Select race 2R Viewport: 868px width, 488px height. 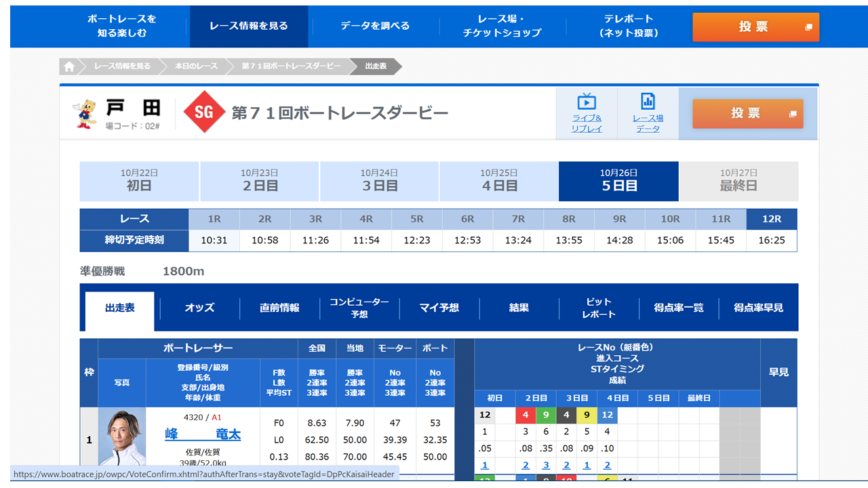pos(264,219)
